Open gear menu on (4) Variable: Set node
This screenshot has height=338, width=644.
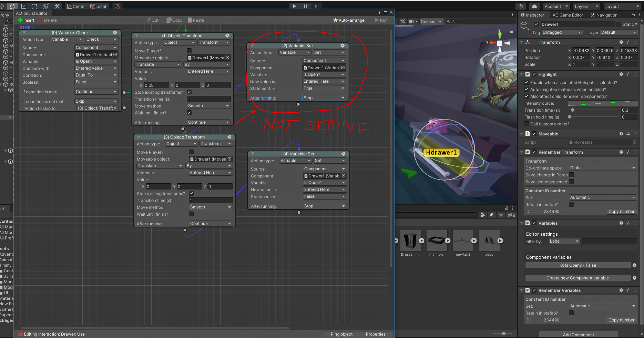pos(343,154)
